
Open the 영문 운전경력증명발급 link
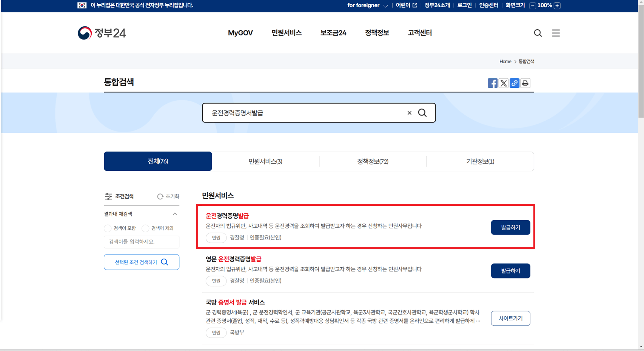click(x=234, y=259)
